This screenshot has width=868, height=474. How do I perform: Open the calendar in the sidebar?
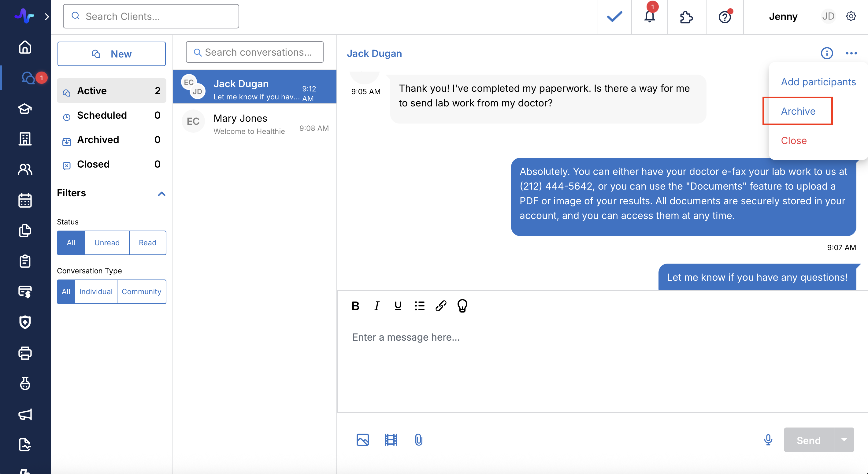(25, 200)
